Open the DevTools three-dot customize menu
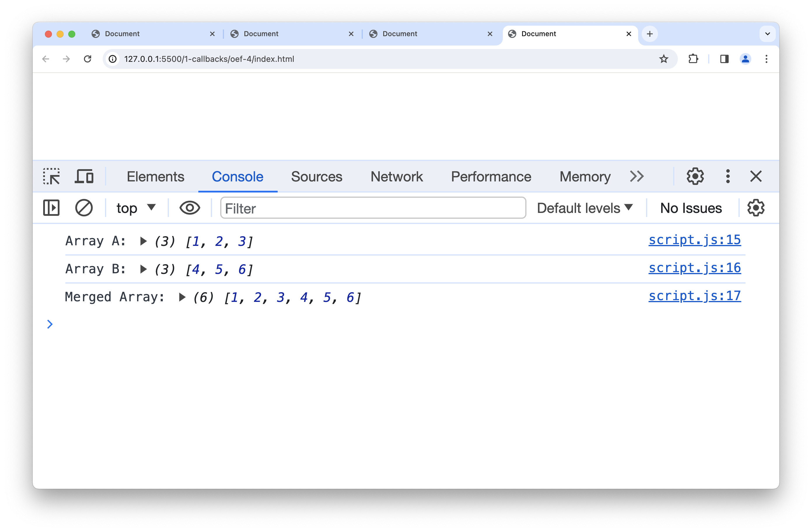 tap(728, 176)
